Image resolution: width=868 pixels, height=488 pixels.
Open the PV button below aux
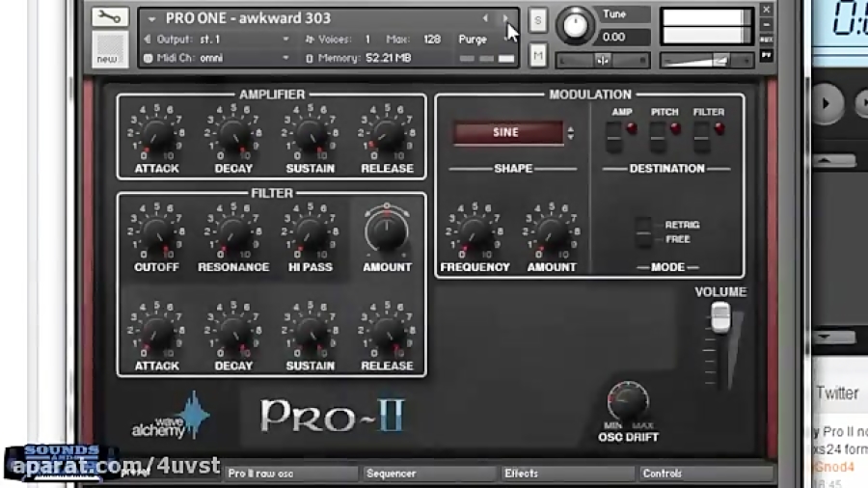766,55
